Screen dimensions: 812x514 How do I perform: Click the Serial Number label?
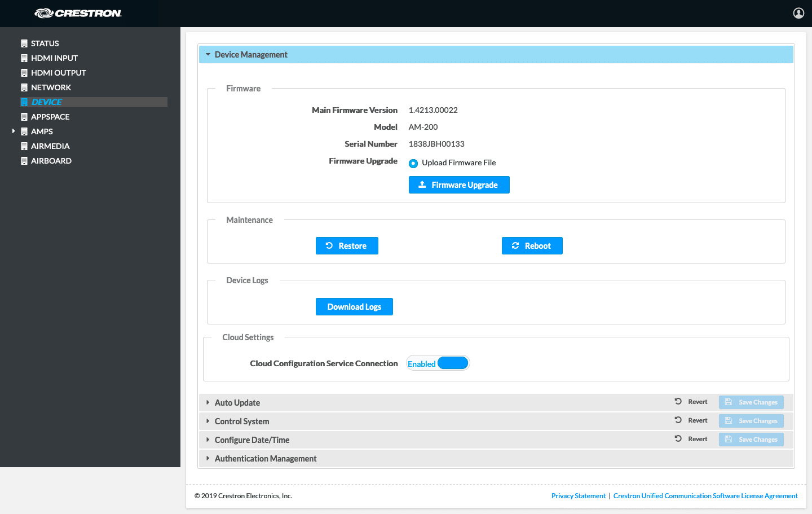click(371, 144)
